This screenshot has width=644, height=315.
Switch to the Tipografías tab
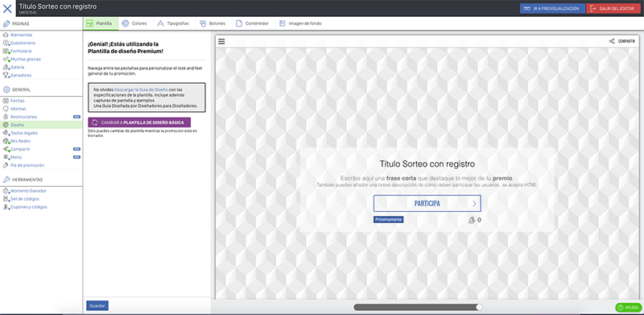173,23
